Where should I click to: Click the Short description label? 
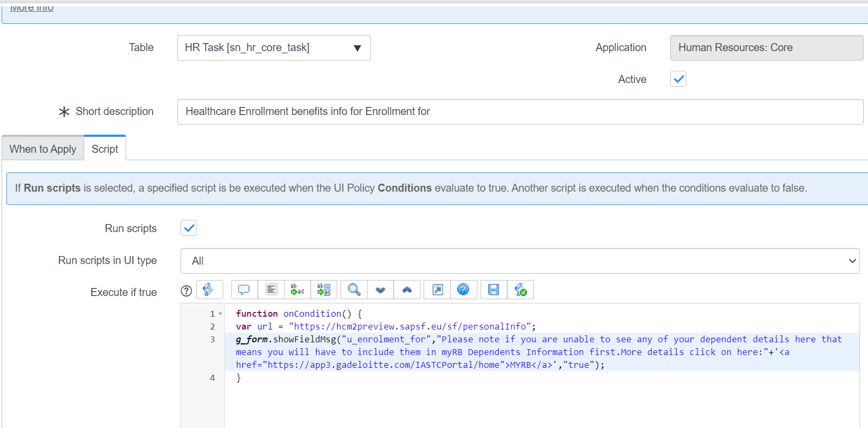click(115, 111)
